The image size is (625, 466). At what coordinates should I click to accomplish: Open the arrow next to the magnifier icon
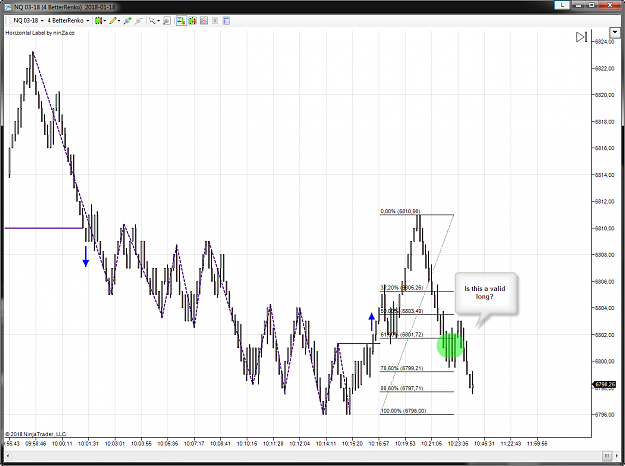(158, 21)
